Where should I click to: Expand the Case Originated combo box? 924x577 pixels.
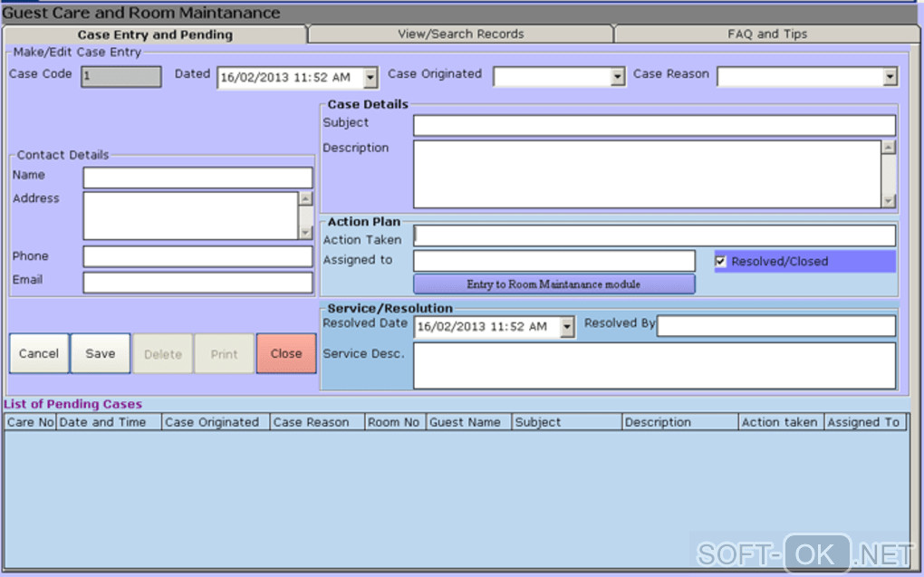coord(617,77)
